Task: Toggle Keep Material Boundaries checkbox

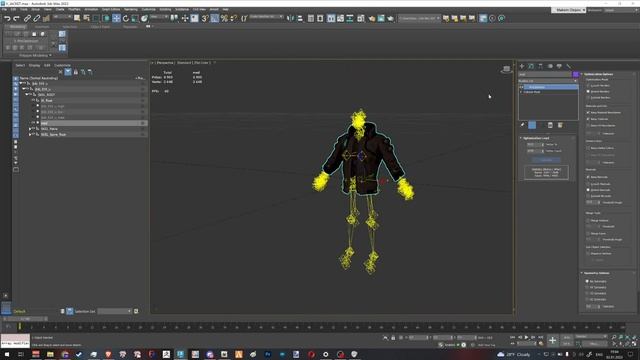Action: 588,112
